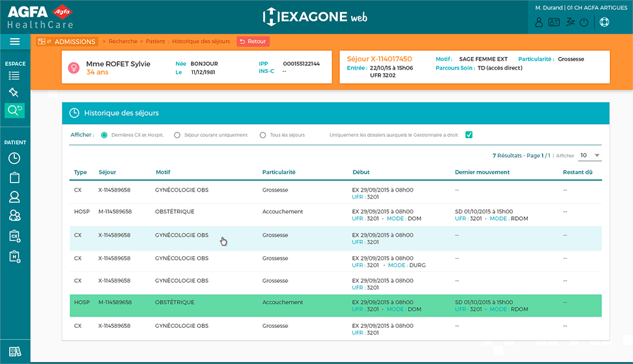Sort by the Dernier mouvement column header
633x364 pixels.
coord(482,172)
